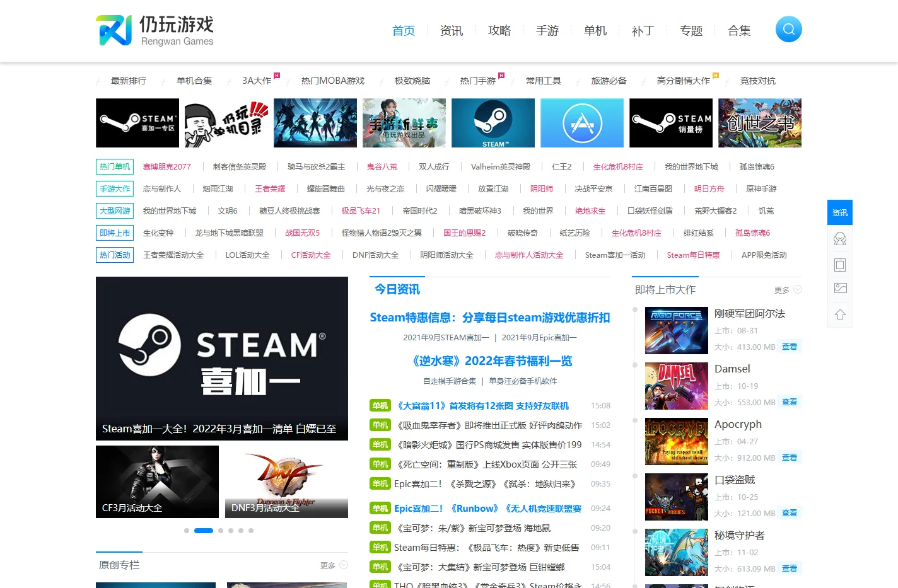Open the DNF3月活动大全 thumbnail
Viewport: 898px width, 588px height.
click(x=286, y=481)
